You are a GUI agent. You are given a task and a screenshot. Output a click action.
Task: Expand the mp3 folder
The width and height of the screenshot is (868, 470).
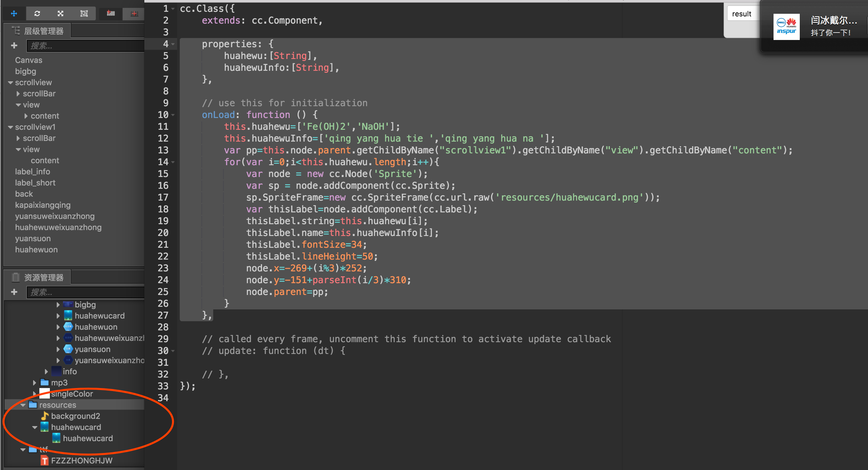point(34,383)
